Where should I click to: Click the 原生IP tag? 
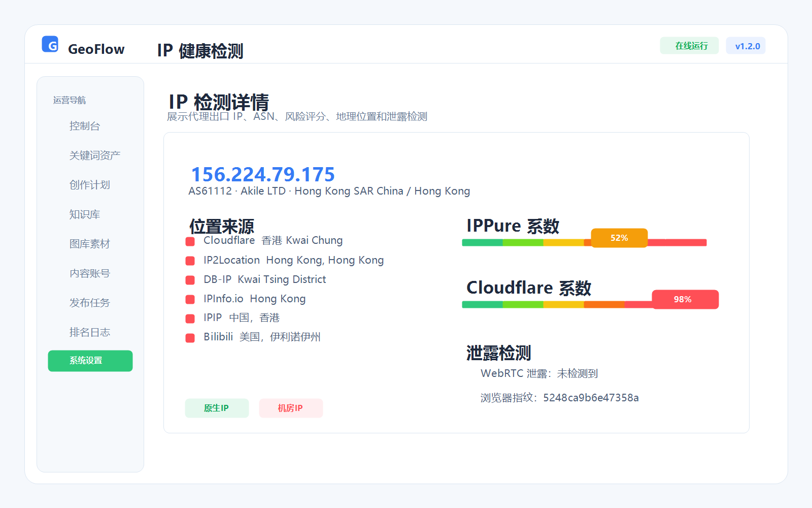[x=217, y=408]
